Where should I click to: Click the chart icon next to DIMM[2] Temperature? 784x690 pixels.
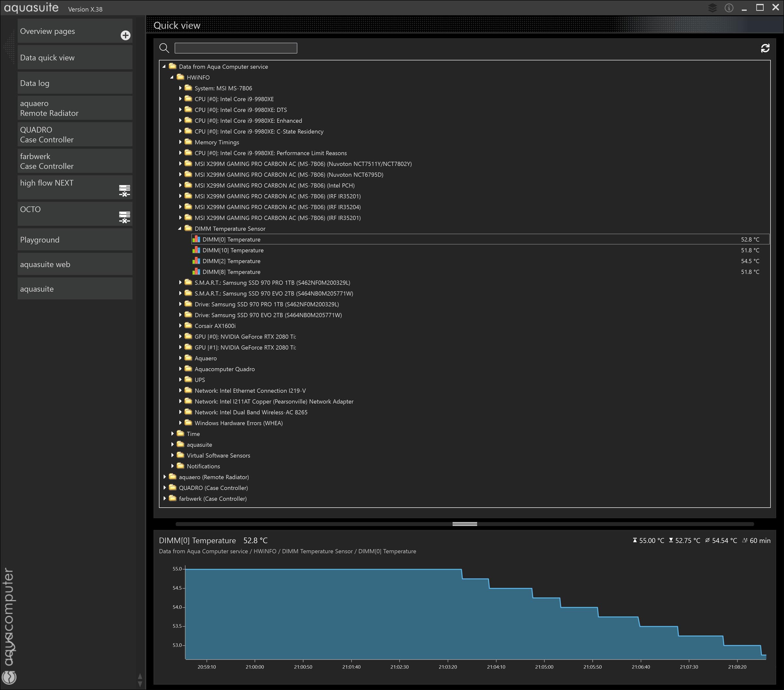click(x=196, y=261)
